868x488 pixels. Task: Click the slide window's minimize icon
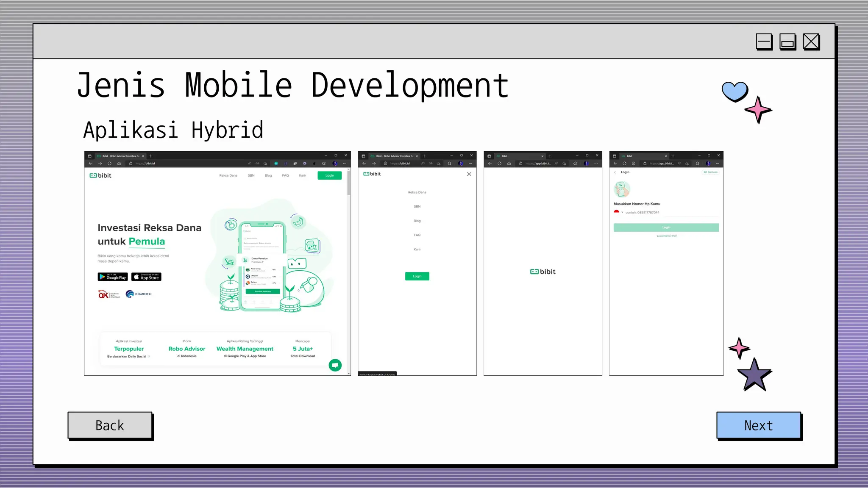click(x=764, y=42)
